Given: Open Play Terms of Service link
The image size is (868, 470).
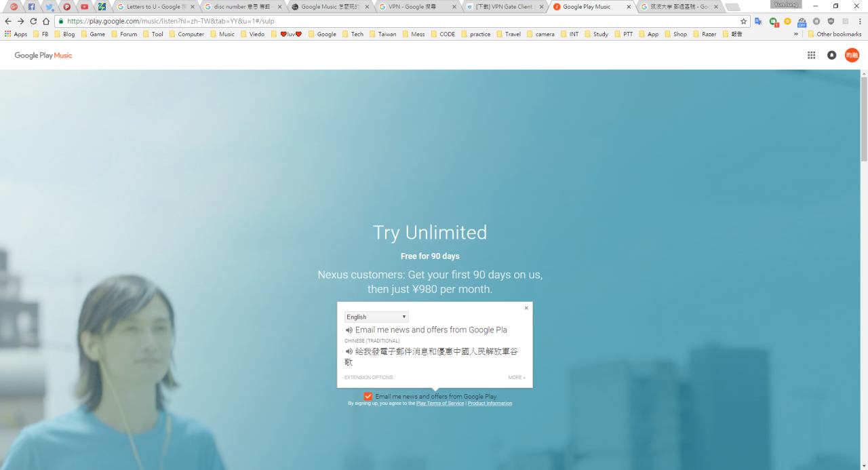Looking at the screenshot, I should click(440, 404).
